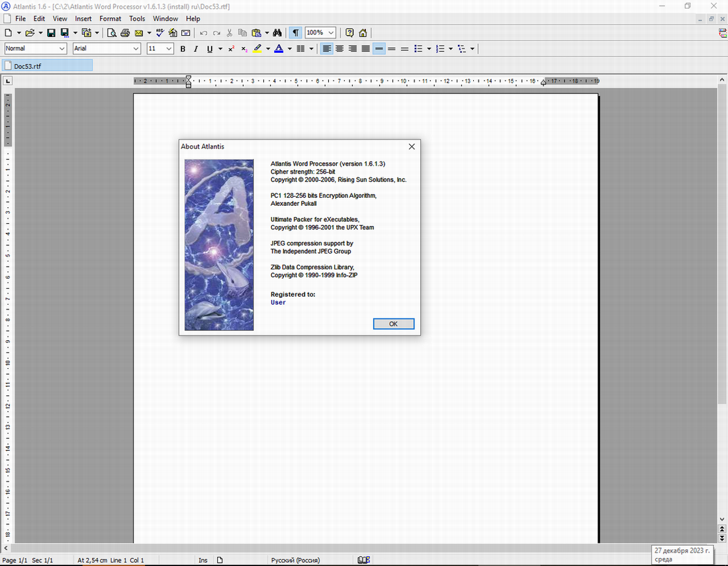
Task: Click the Help question mark icon
Action: pyautogui.click(x=349, y=33)
